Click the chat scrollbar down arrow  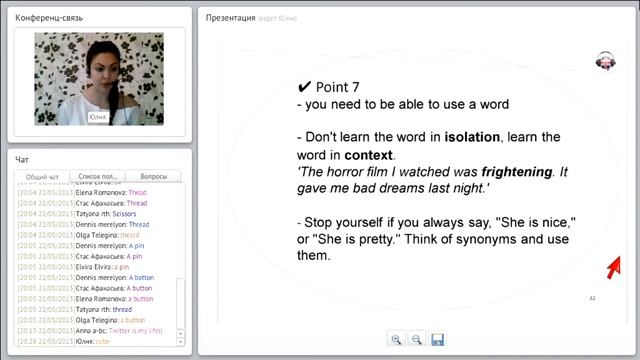[180, 342]
